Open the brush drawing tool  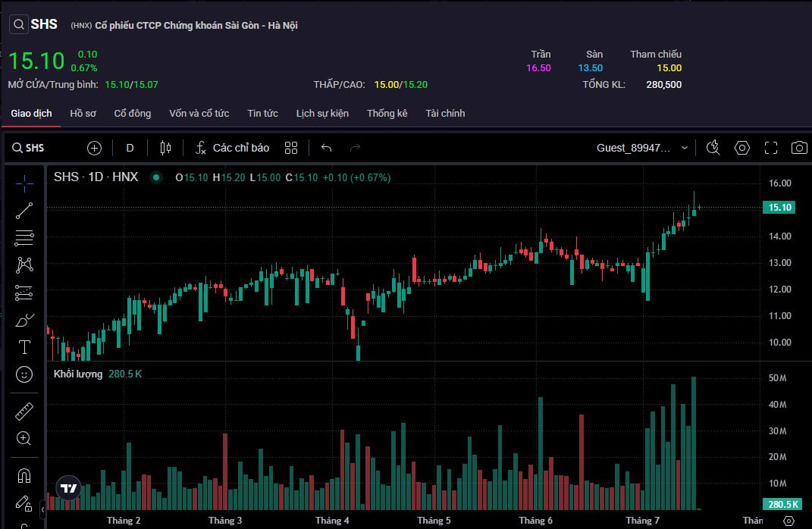click(24, 320)
